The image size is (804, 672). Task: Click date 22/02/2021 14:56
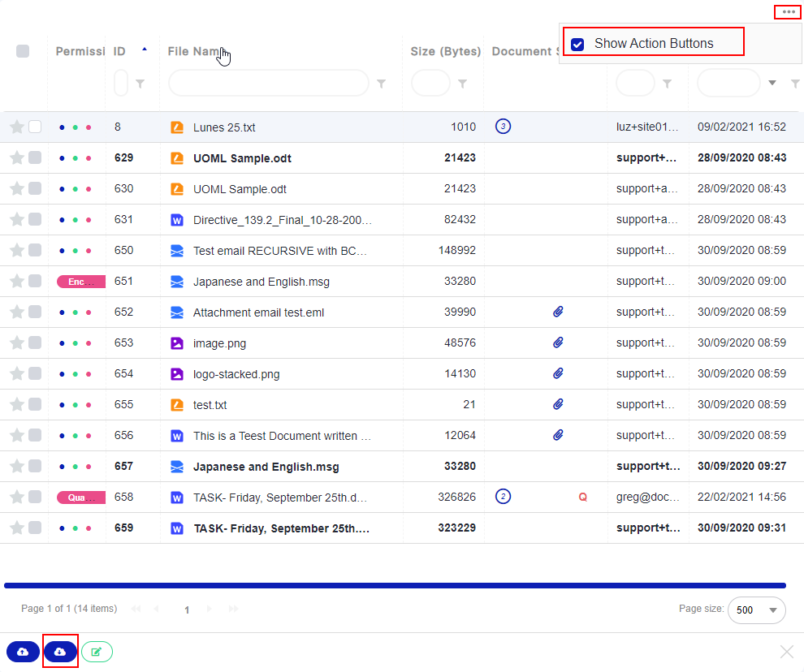coord(741,497)
